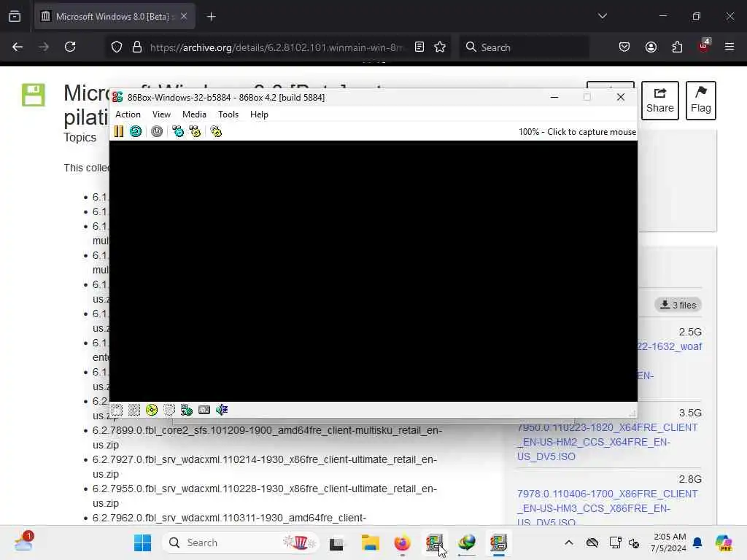Click the 6.2.7962.0.fbl_srv_wdacxml list entry
The height and width of the screenshot is (560, 747).
(x=229, y=518)
